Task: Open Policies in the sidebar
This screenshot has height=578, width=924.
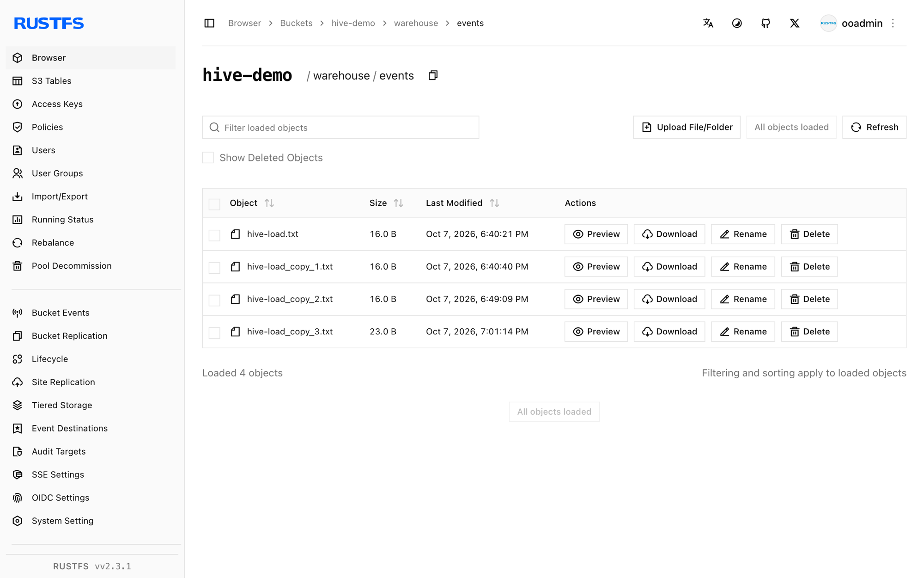Action: [x=91, y=127]
